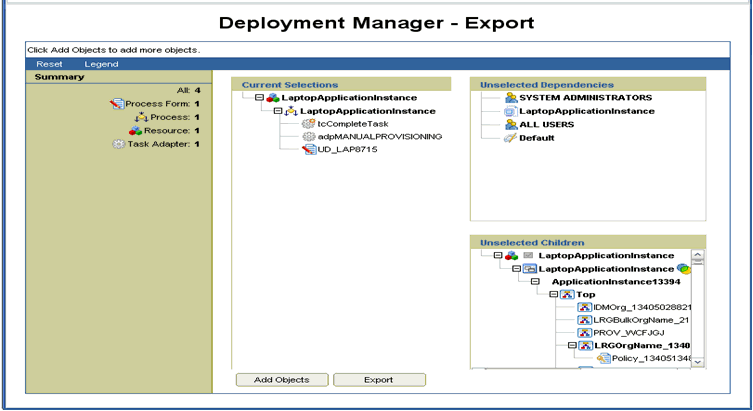Viewport: 753px width, 411px height.
Task: Click application instance icon in Unselected Children
Action: [x=530, y=269]
